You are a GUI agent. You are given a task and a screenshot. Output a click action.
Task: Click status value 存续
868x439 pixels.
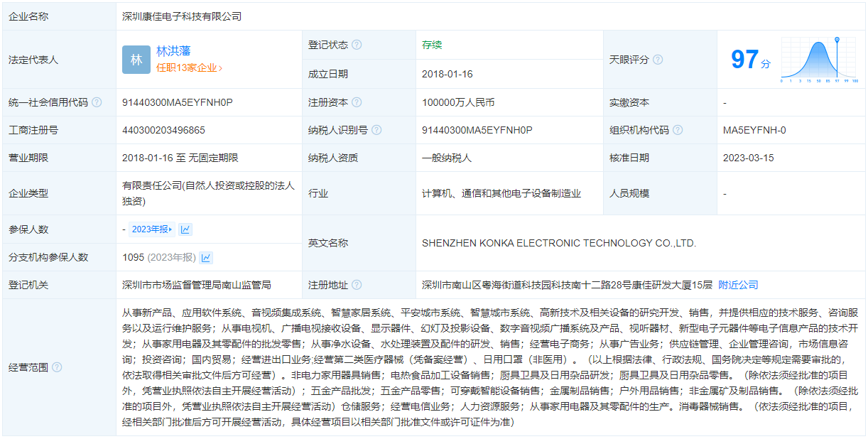pyautogui.click(x=432, y=45)
